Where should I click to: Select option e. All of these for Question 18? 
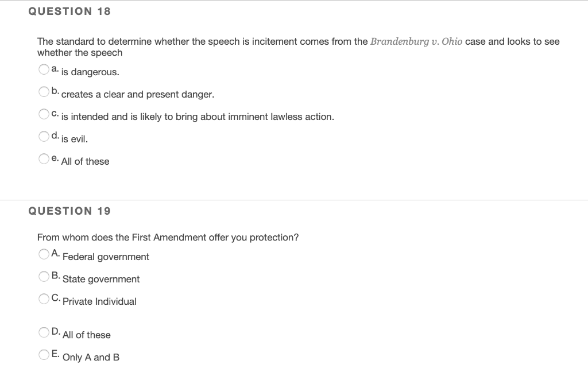coord(44,158)
